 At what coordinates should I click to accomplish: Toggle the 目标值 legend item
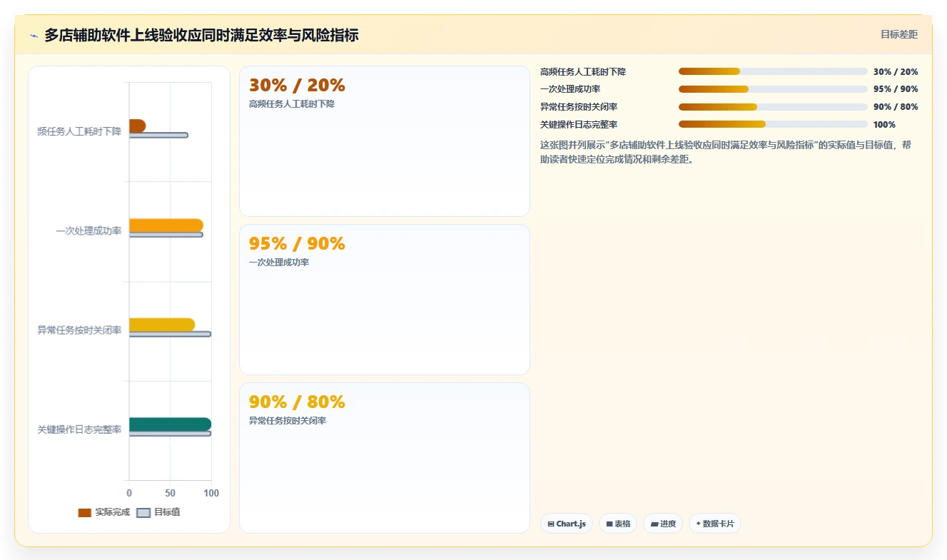point(158,512)
